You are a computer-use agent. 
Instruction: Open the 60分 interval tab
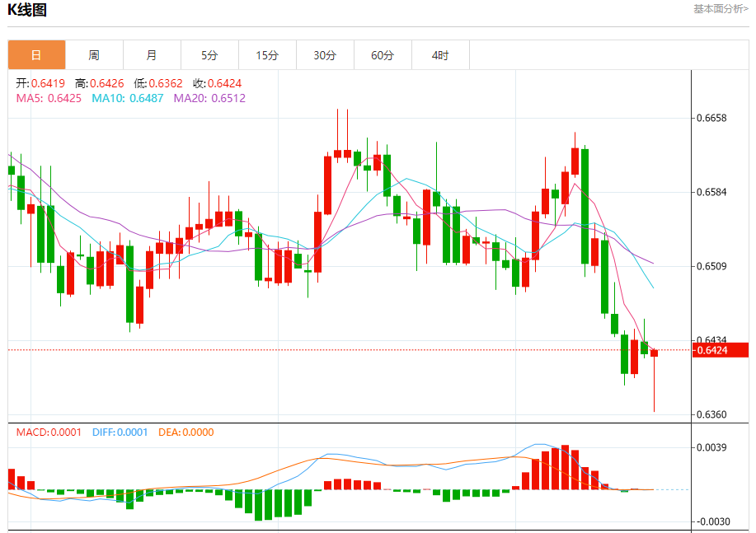click(x=383, y=55)
